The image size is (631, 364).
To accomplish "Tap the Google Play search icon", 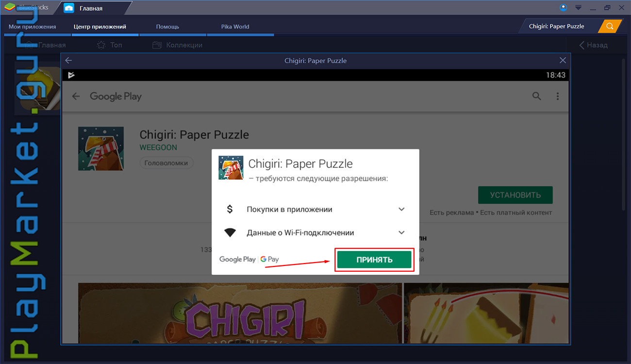I will (x=536, y=96).
